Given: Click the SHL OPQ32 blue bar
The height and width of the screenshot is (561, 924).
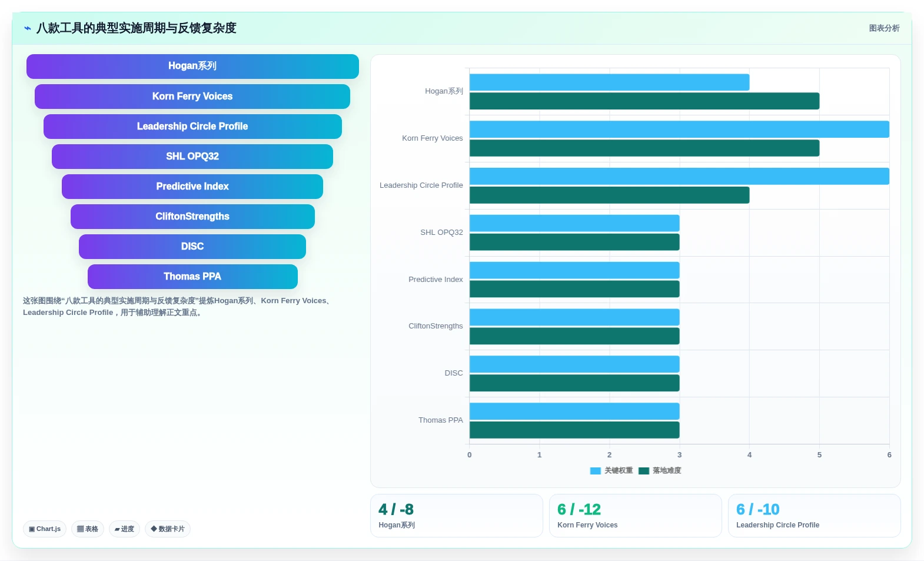Looking at the screenshot, I should [574, 224].
